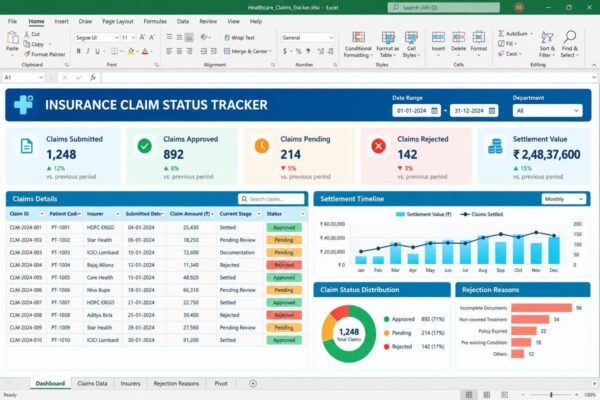
Task: Open the Segoe UI font name dropdown
Action: (116, 38)
